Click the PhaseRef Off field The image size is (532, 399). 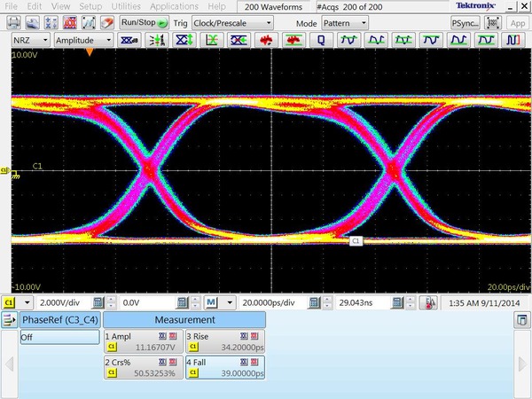coord(59,337)
